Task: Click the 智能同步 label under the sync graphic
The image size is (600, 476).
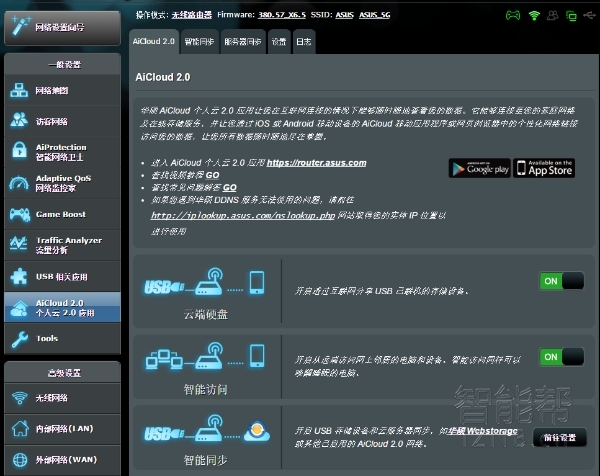Action: click(x=205, y=460)
